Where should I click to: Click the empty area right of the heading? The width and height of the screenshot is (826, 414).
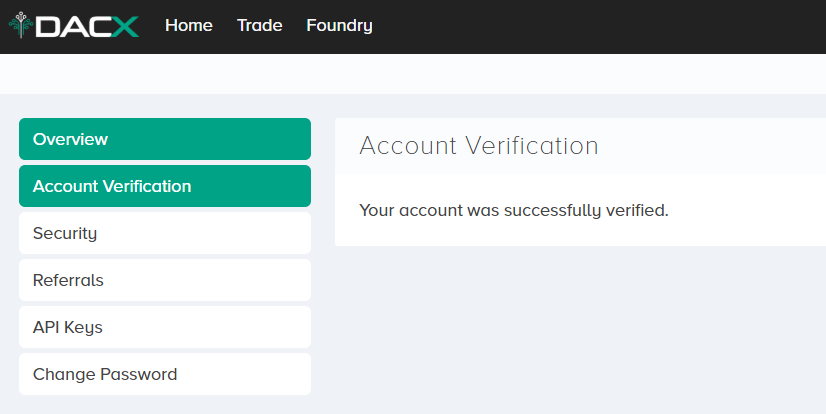[711, 146]
